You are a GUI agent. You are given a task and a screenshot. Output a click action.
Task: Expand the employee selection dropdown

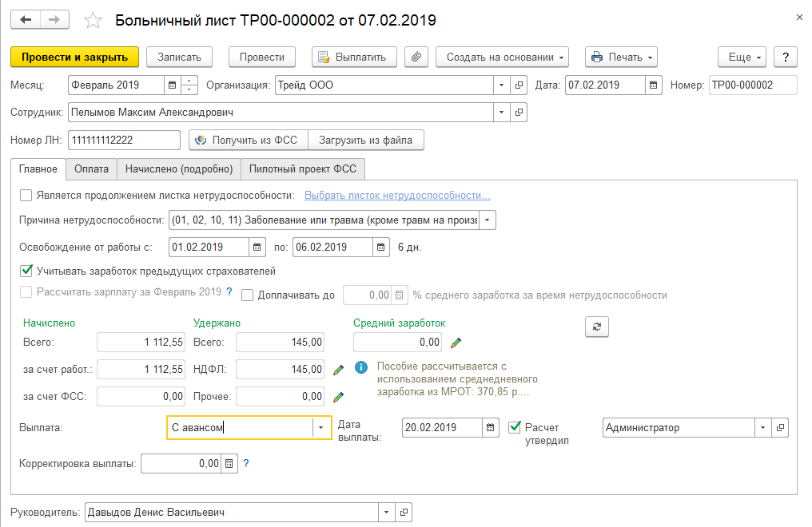[502, 113]
